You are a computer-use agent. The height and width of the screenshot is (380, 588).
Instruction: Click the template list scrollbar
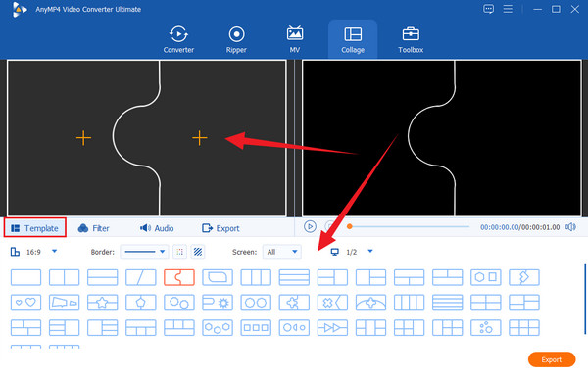[x=585, y=299]
